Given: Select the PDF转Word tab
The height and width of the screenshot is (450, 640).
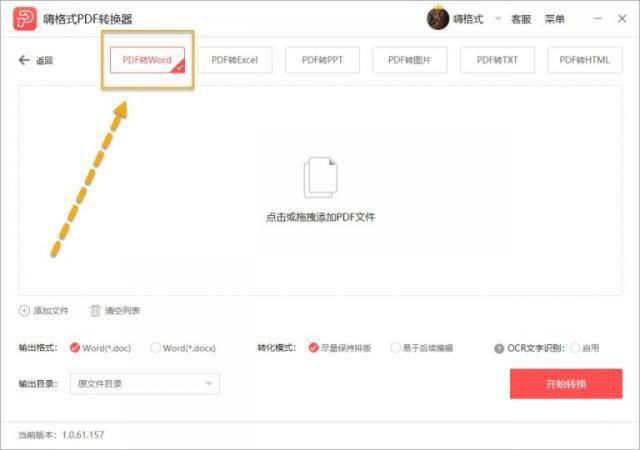Looking at the screenshot, I should tap(147, 60).
